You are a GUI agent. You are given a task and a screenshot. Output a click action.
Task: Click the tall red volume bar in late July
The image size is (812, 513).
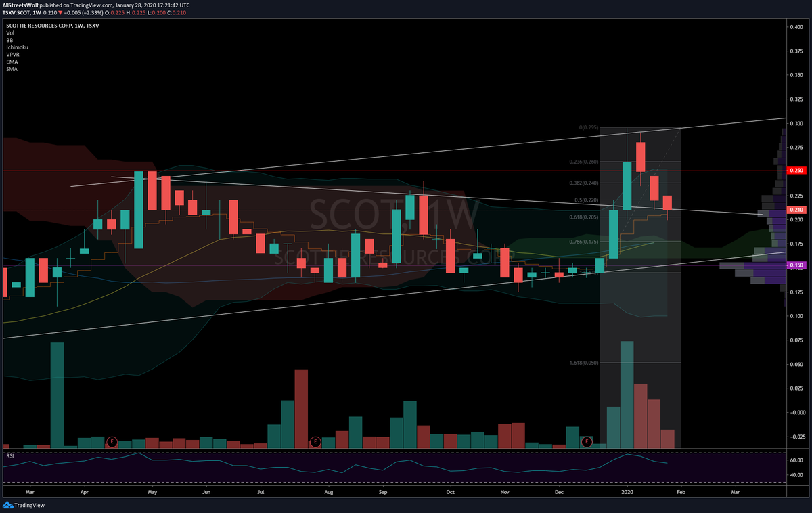point(301,409)
